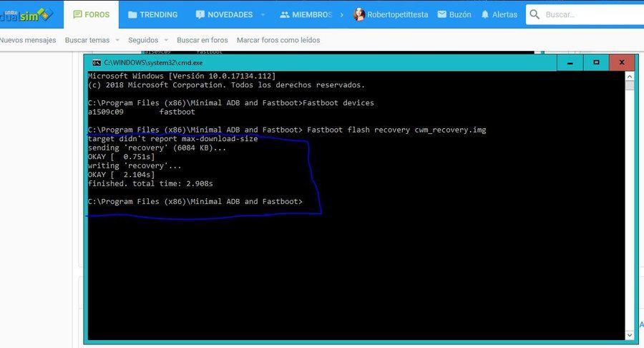Maximize the cmd.exe window
Viewport: 644px width, 348px height.
click(x=596, y=63)
